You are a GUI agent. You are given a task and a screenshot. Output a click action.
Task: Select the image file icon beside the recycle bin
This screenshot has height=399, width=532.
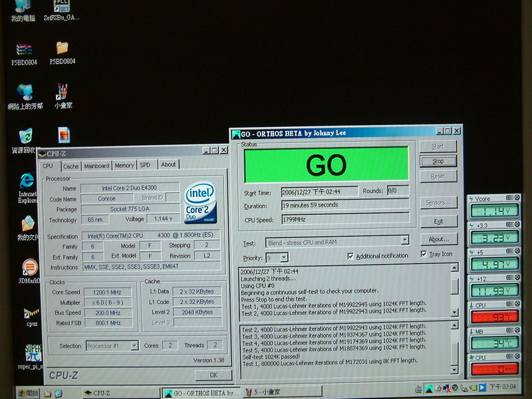(64, 135)
